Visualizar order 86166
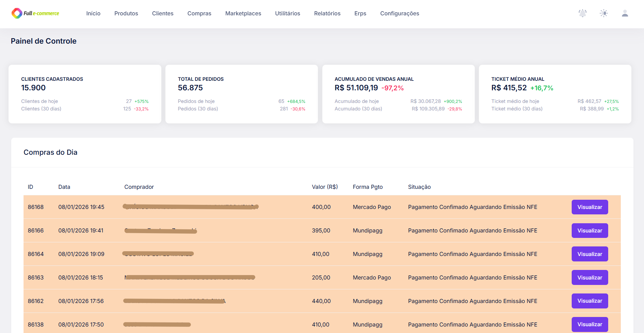 (x=589, y=230)
